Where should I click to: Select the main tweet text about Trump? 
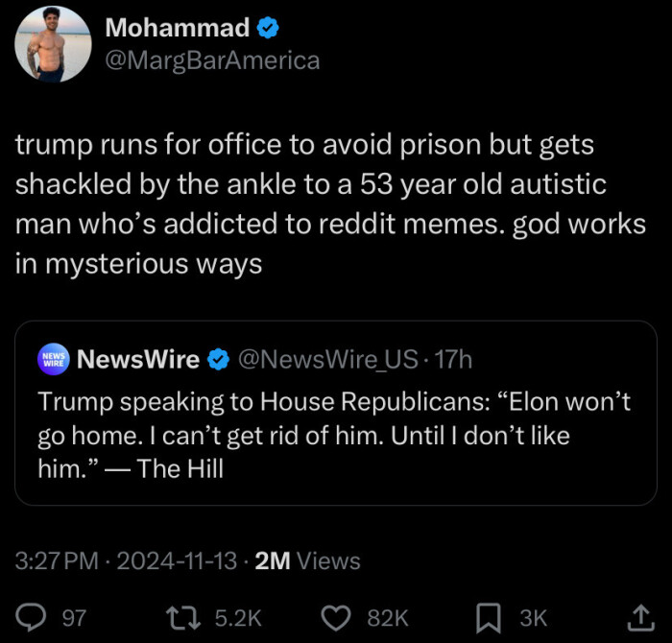point(317,204)
